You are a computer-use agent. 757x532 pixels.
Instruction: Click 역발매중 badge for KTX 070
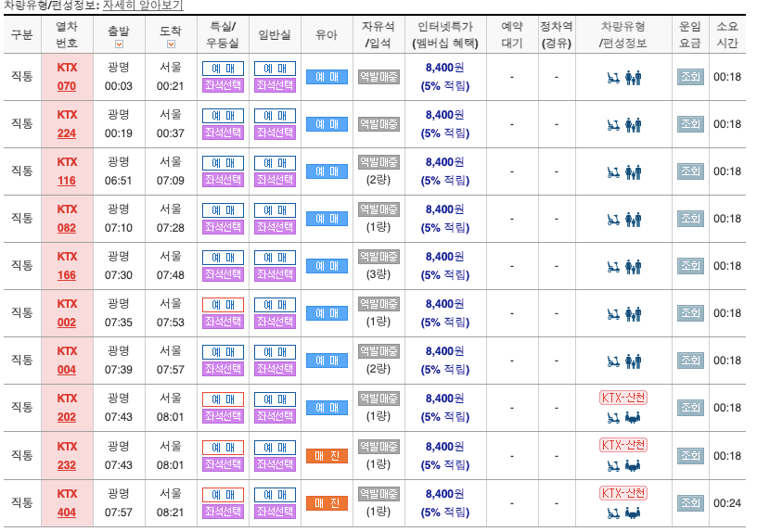379,77
